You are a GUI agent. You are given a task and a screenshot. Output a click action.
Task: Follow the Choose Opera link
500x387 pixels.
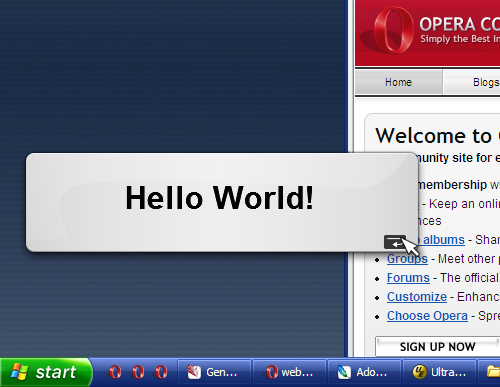(427, 316)
